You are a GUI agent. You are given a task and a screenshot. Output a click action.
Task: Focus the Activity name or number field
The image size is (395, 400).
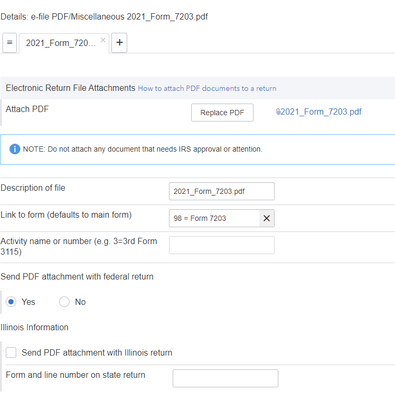[222, 245]
